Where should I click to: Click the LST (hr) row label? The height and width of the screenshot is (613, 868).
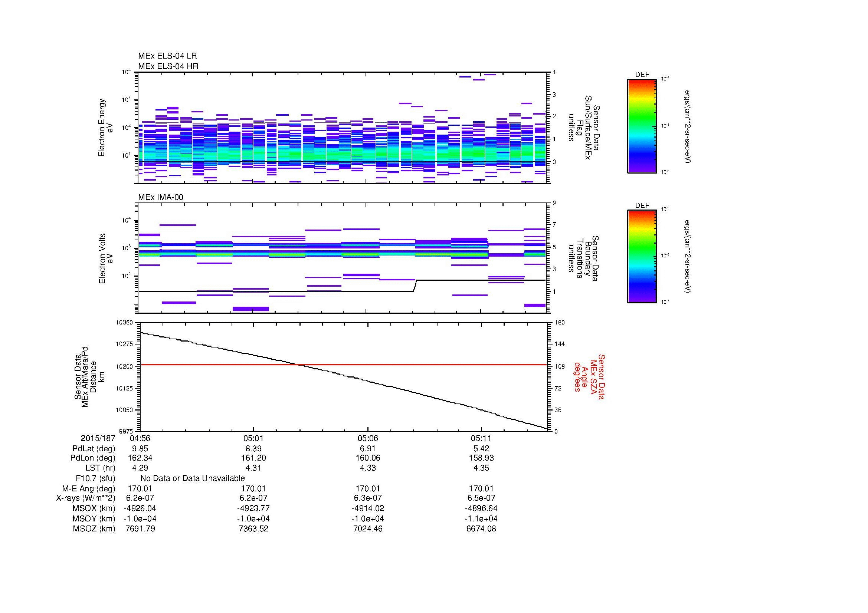[100, 468]
